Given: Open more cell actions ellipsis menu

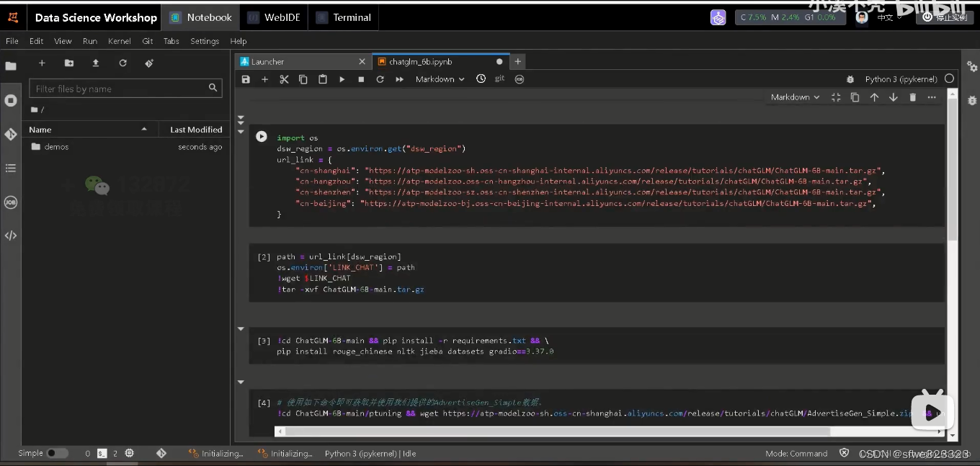Looking at the screenshot, I should coord(932,97).
